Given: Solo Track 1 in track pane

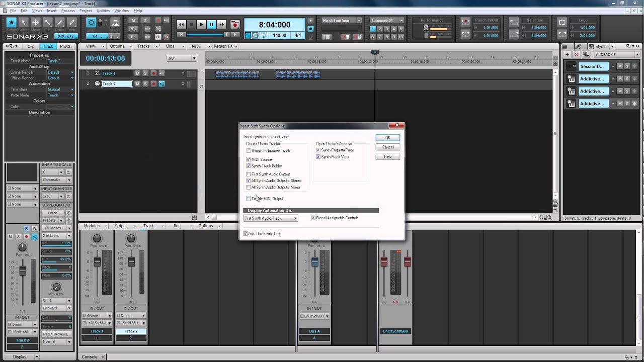Looking at the screenshot, I should (x=145, y=73).
